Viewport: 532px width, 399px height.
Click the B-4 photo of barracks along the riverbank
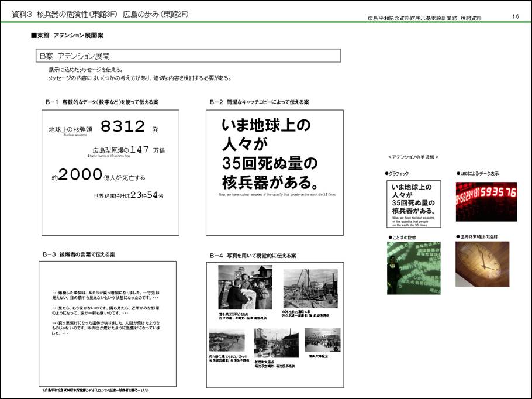(x=227, y=340)
